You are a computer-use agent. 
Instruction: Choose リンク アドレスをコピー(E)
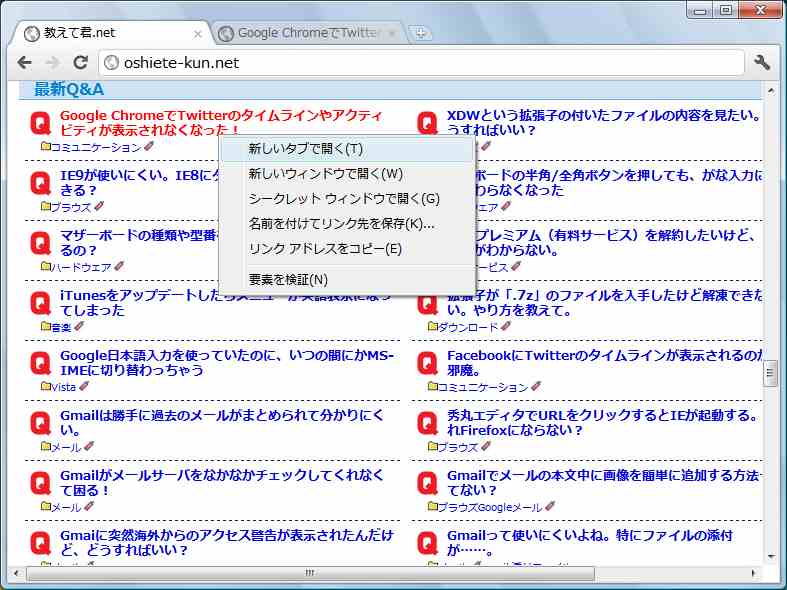pyautogui.click(x=347, y=248)
